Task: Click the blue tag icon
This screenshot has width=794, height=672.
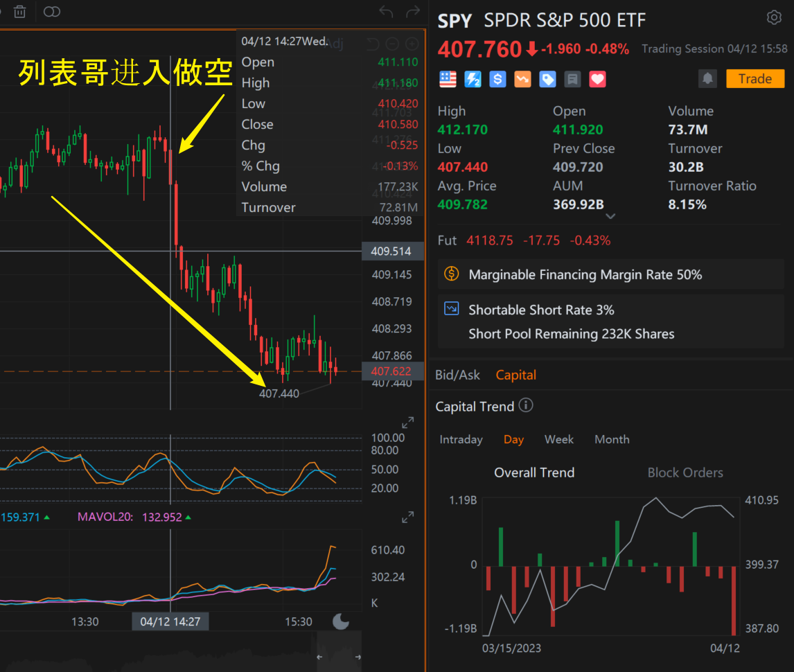Action: (x=547, y=80)
